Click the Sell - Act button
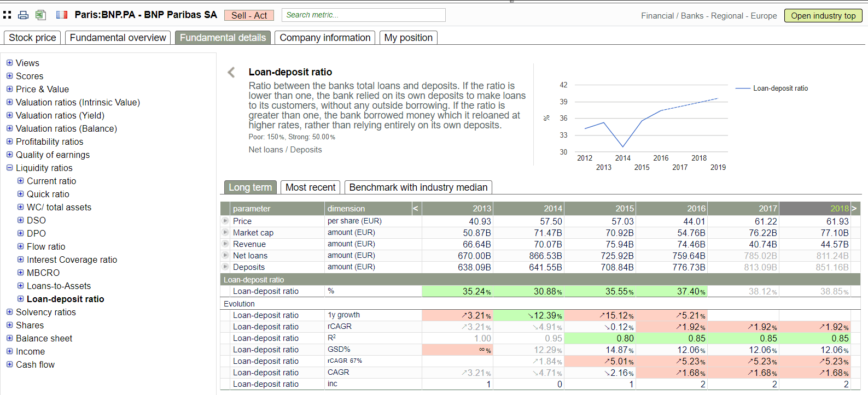This screenshot has height=395, width=868. pos(249,15)
